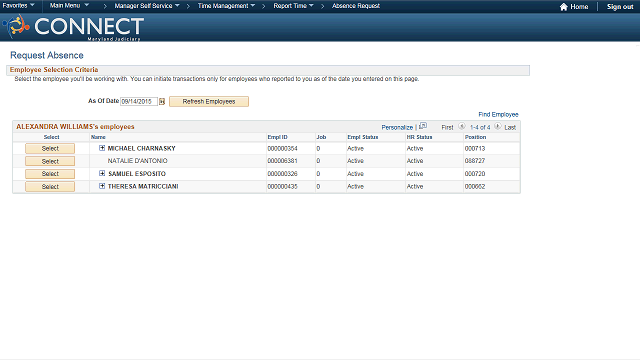
Task: Click the CONNECT Maryland Judiciary logo
Action: pyautogui.click(x=73, y=27)
